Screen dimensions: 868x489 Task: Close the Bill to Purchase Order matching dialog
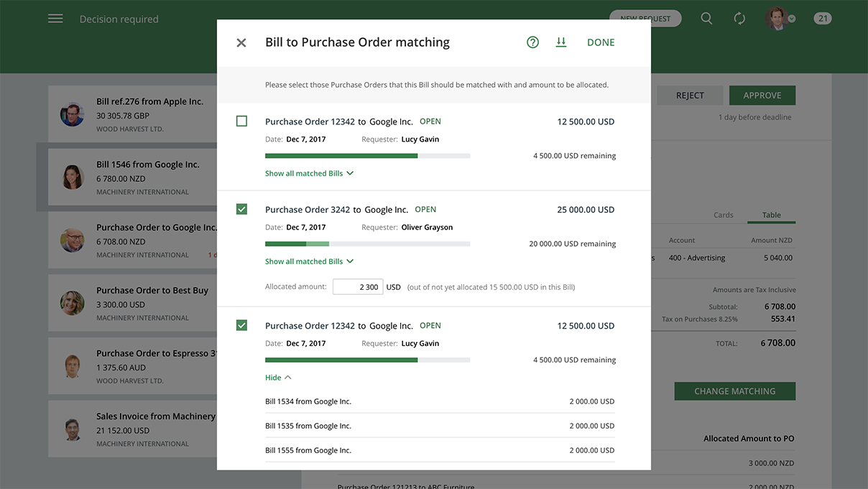point(241,42)
